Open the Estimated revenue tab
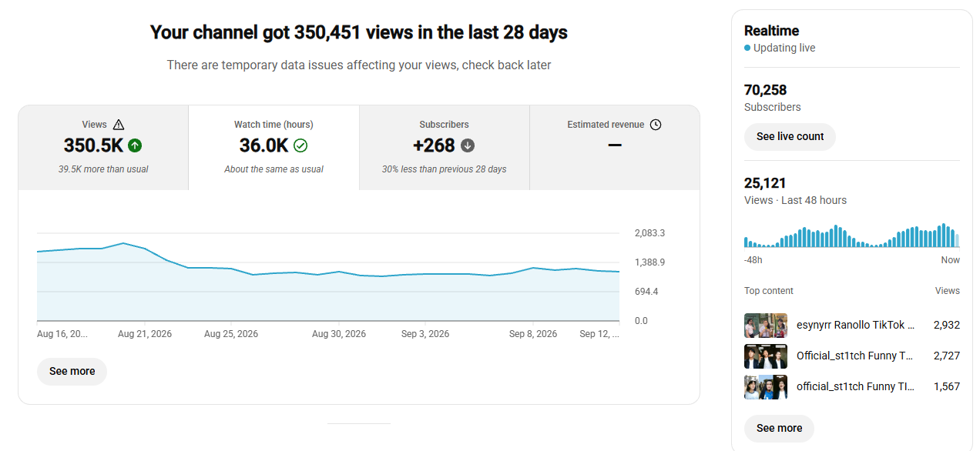Image resolution: width=980 pixels, height=451 pixels. point(615,148)
